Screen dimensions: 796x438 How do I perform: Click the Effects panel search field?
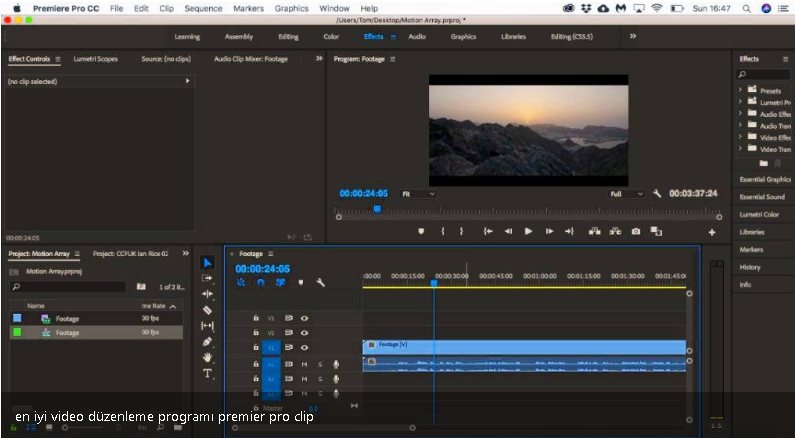pyautogui.click(x=764, y=75)
